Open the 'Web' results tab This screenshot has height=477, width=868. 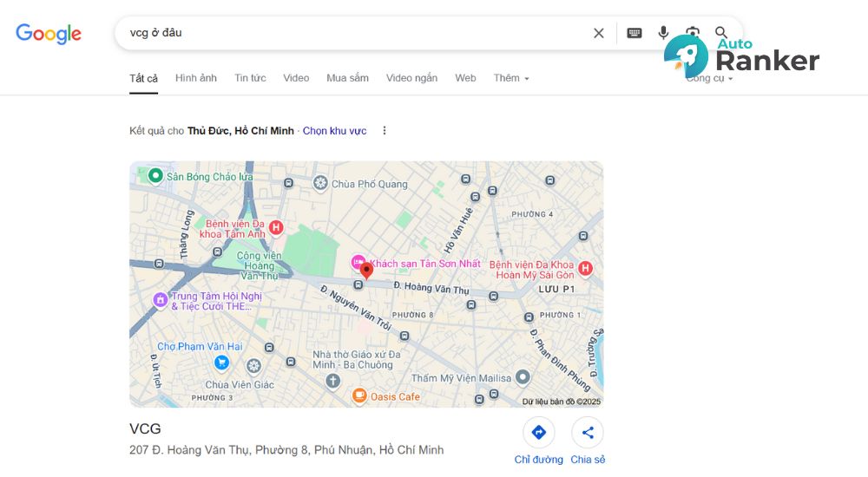pyautogui.click(x=465, y=78)
